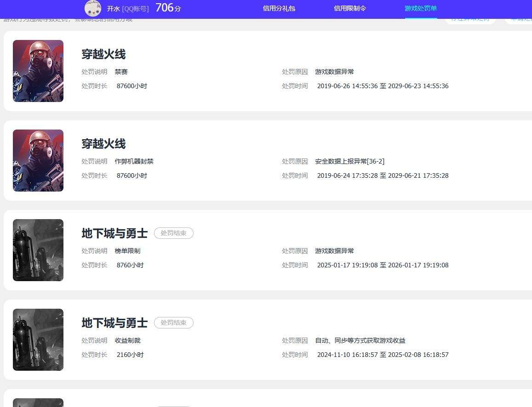Open 穿越火线 thumbnail of the 作弊机器封禁 record
Image resolution: width=532 pixels, height=407 pixels.
pyautogui.click(x=38, y=160)
